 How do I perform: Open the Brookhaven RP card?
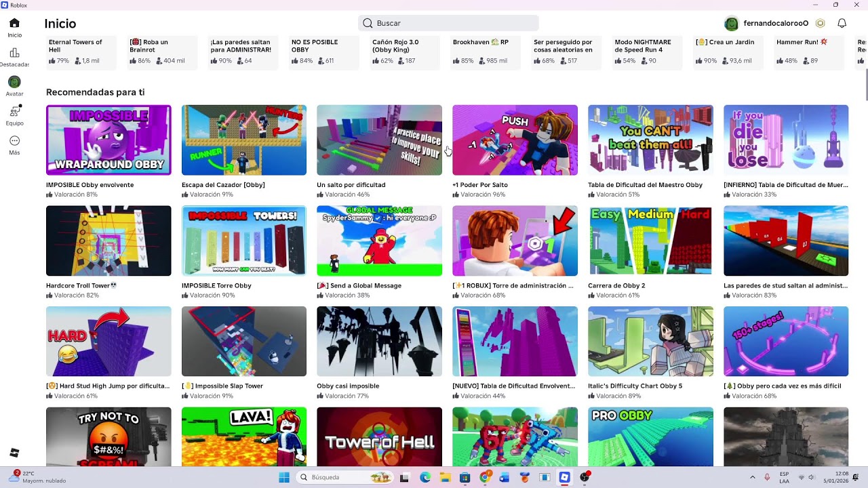tap(486, 52)
